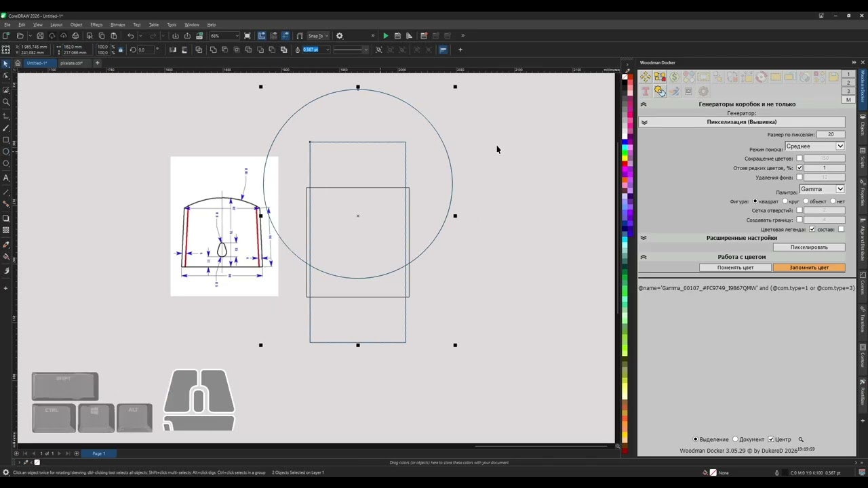The image size is (868, 488).
Task: Open the Bitmaps menu
Action: pos(118,25)
